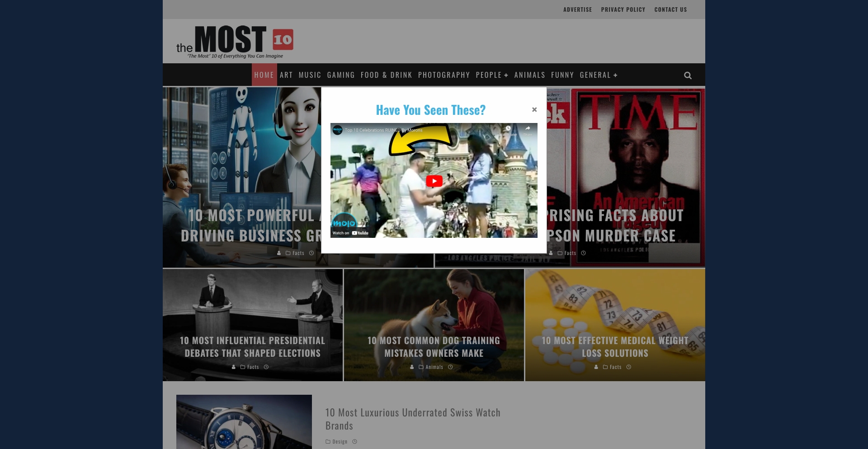Dismiss the Have You Seen These popup
Screen dimensions: 868x449
point(534,109)
